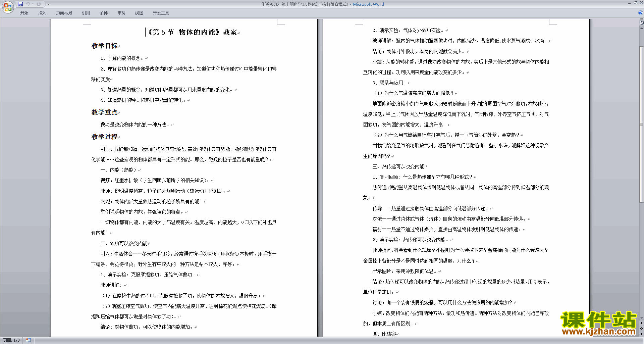Click the line 做功是改变物体内能的一种方法
This screenshot has width=644, height=344.
(135, 125)
